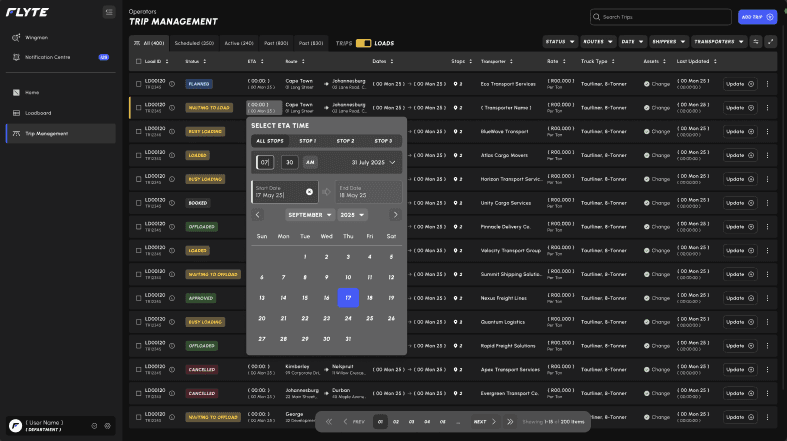The height and width of the screenshot is (441, 787).
Task: Click stops pin icon in Atlas Cargo Movers row
Action: (455, 155)
